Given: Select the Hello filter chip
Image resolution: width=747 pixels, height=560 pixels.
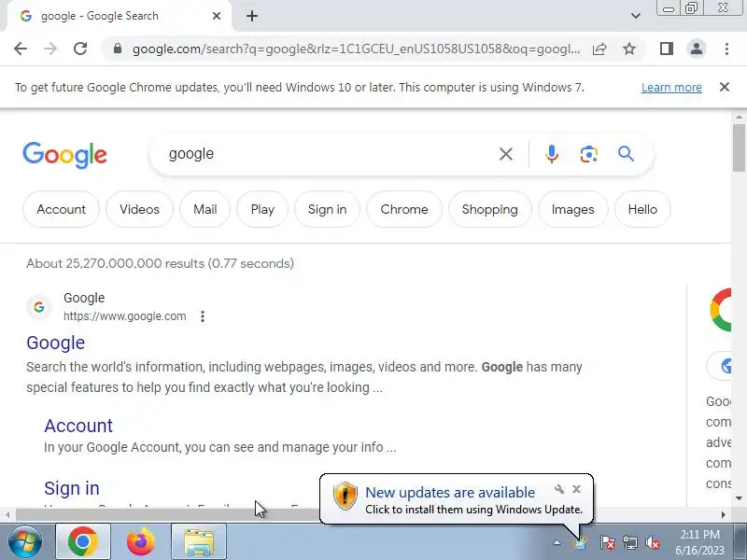Looking at the screenshot, I should pos(642,209).
